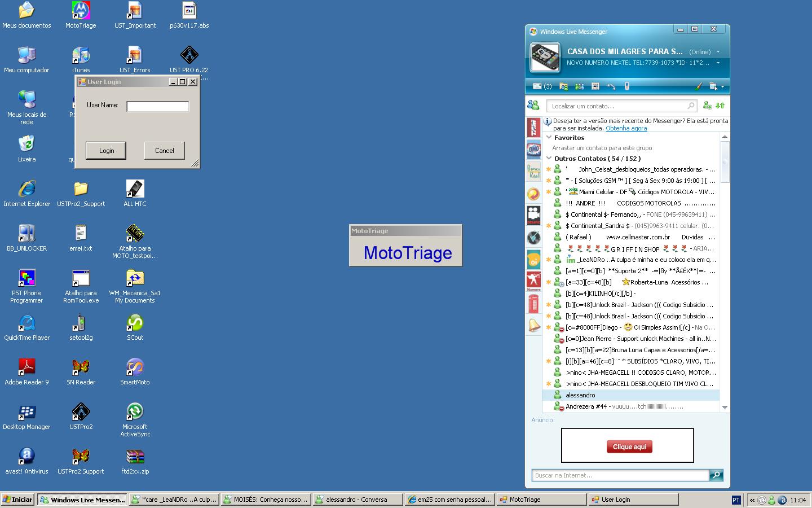Image resolution: width=812 pixels, height=508 pixels.
Task: Select the UST_Important desktop icon
Action: [135, 16]
